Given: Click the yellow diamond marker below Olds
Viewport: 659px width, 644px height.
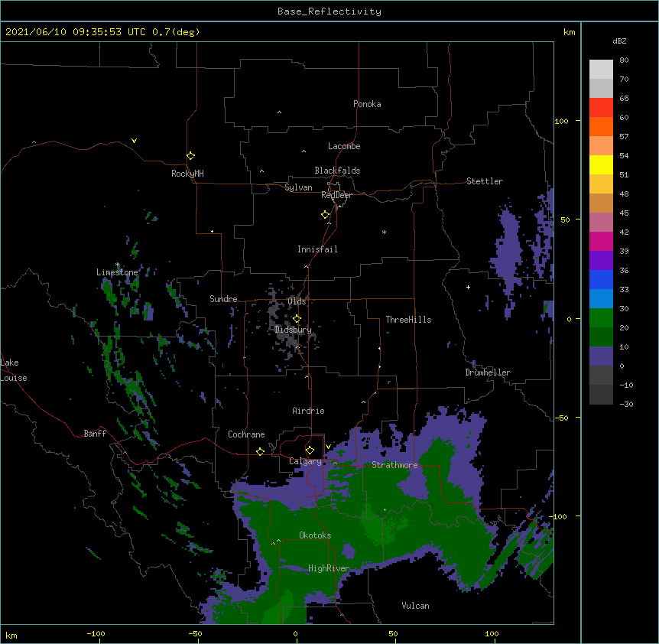Looking at the screenshot, I should pos(297,319).
